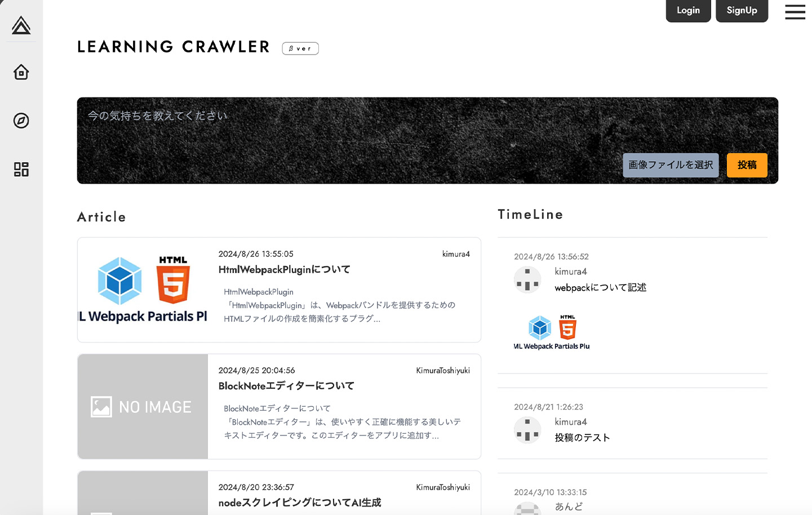Open the hamburger menu icon
The height and width of the screenshot is (515, 812).
click(795, 12)
